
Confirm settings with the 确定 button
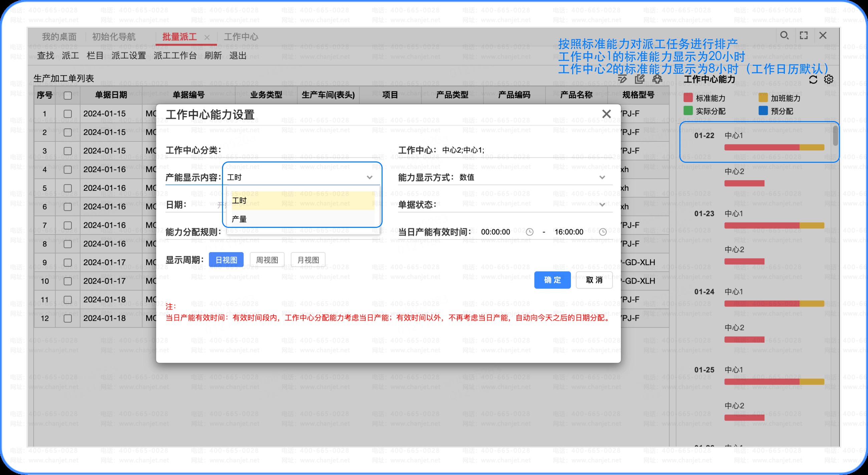[x=553, y=280]
